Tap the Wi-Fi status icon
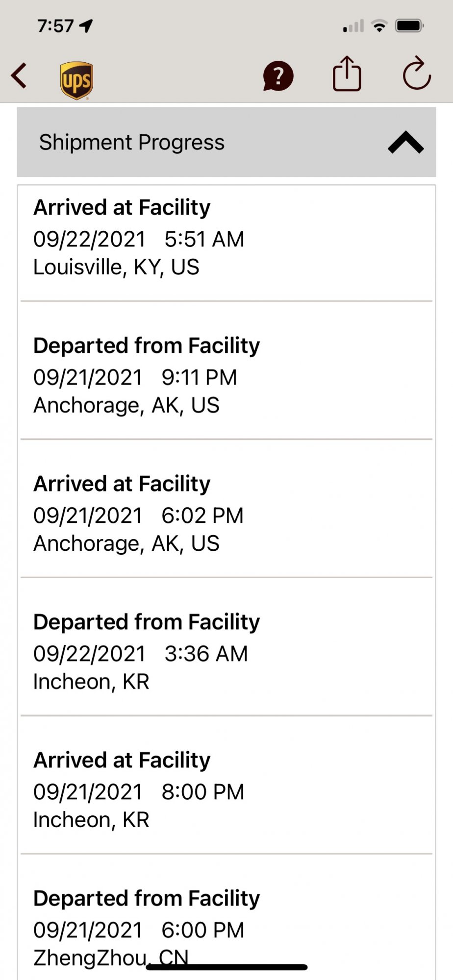 pos(379,25)
